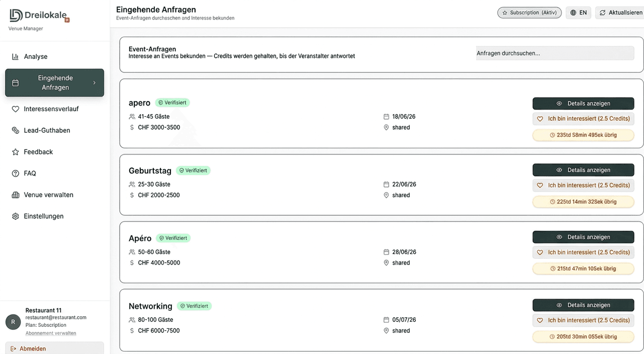Screen dimensions: 644x354
Task: Select Eingehende Anfragen in the sidebar
Action: click(x=54, y=82)
